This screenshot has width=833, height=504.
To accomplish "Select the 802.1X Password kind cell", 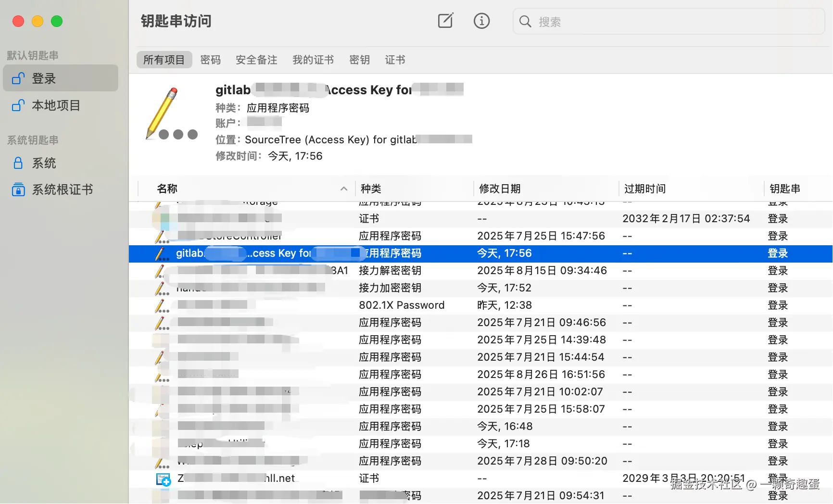I will (x=402, y=305).
